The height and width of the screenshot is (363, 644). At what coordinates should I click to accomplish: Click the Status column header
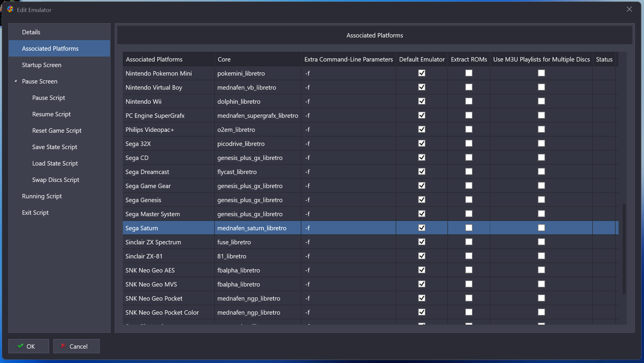tap(604, 59)
